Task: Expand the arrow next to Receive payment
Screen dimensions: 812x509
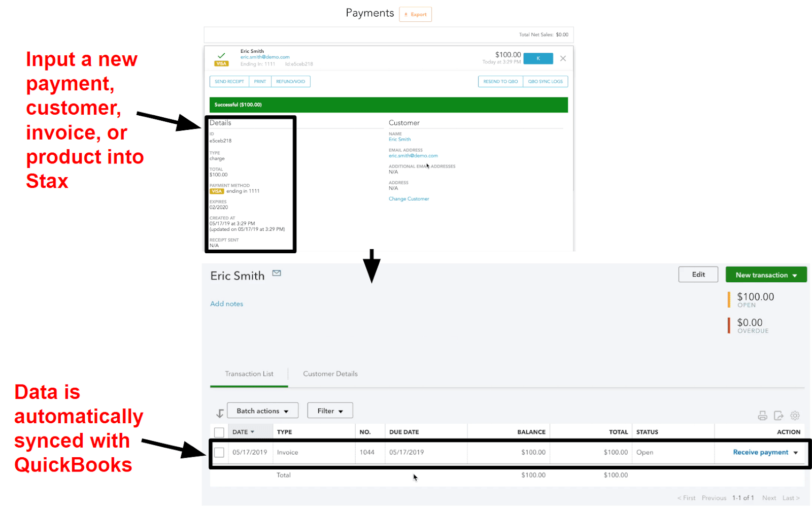Action: (x=795, y=453)
